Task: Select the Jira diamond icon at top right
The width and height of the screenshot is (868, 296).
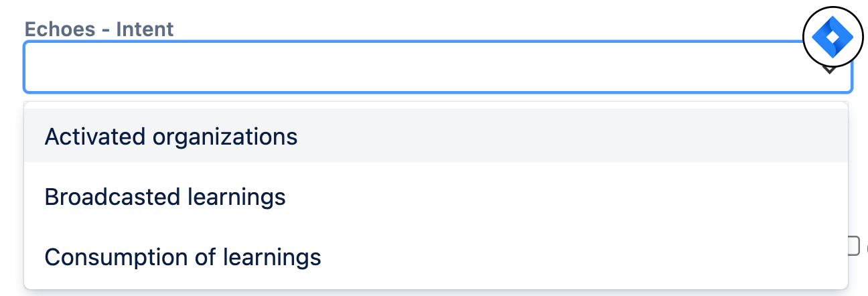Action: click(x=833, y=37)
